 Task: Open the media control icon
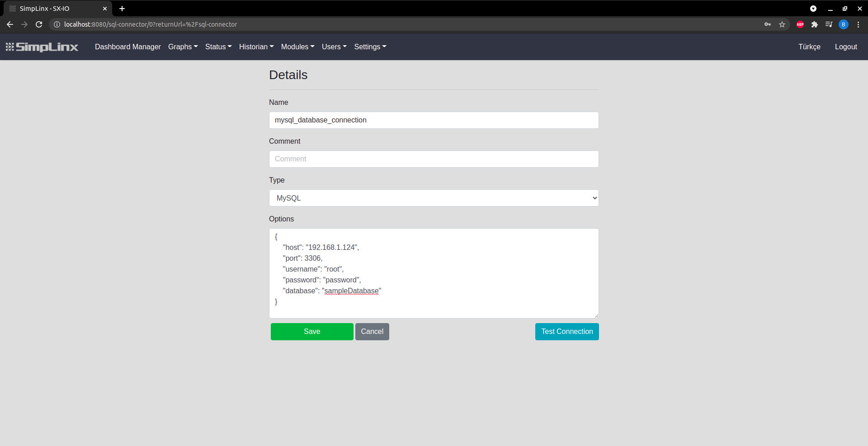point(829,24)
